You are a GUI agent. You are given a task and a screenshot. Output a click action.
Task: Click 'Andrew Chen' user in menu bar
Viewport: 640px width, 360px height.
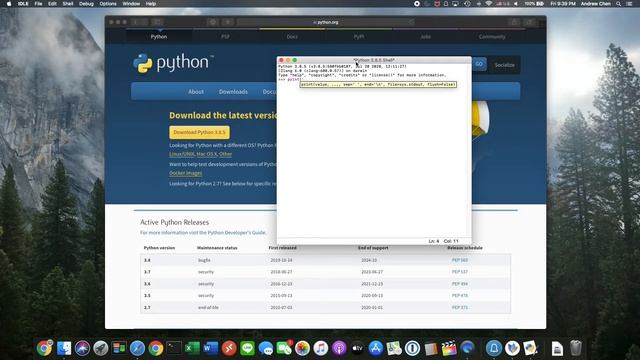coord(596,4)
